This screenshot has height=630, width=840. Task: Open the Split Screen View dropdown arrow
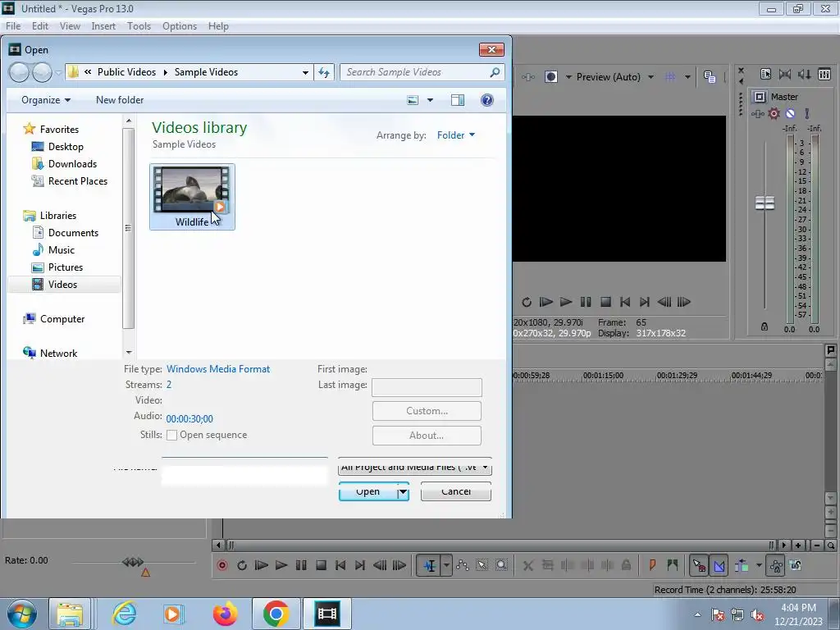568,76
